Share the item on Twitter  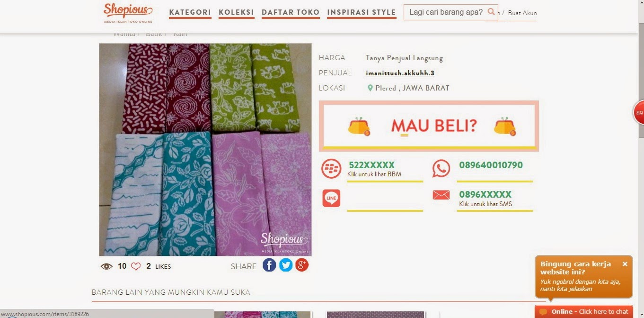pyautogui.click(x=286, y=265)
